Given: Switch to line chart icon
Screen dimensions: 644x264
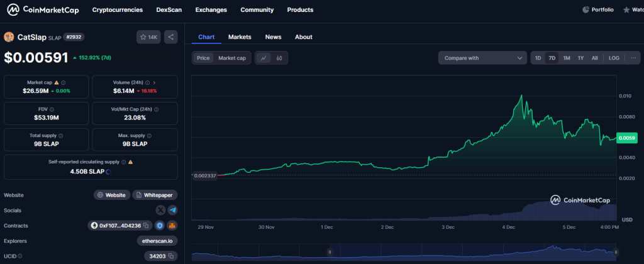Looking at the screenshot, I should 264,58.
